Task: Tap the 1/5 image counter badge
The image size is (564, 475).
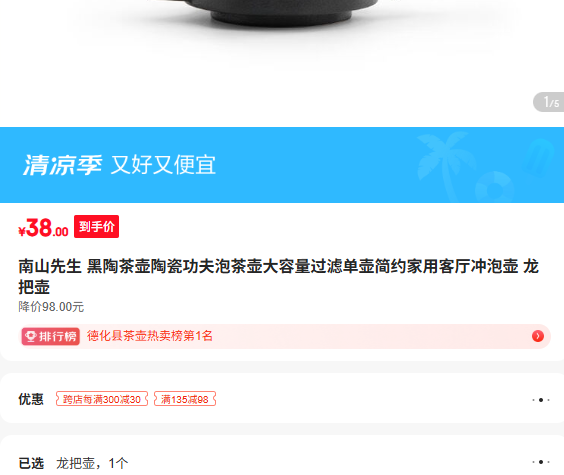Action: click(549, 102)
